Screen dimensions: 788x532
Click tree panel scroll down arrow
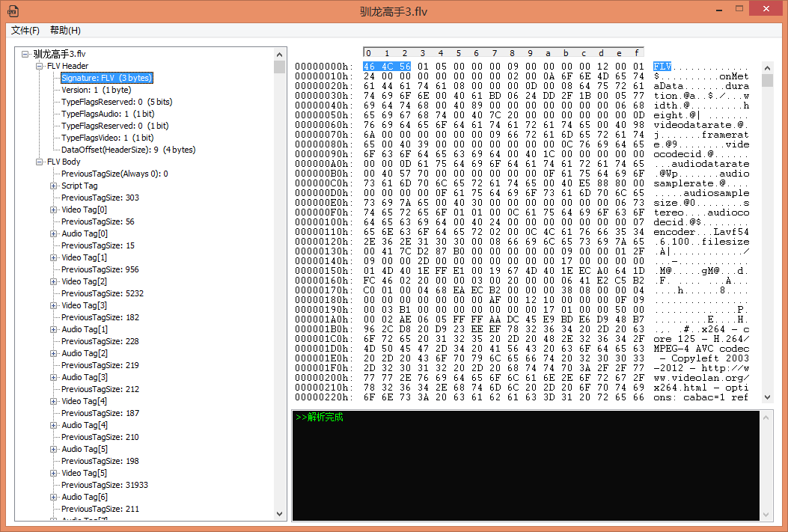click(279, 514)
